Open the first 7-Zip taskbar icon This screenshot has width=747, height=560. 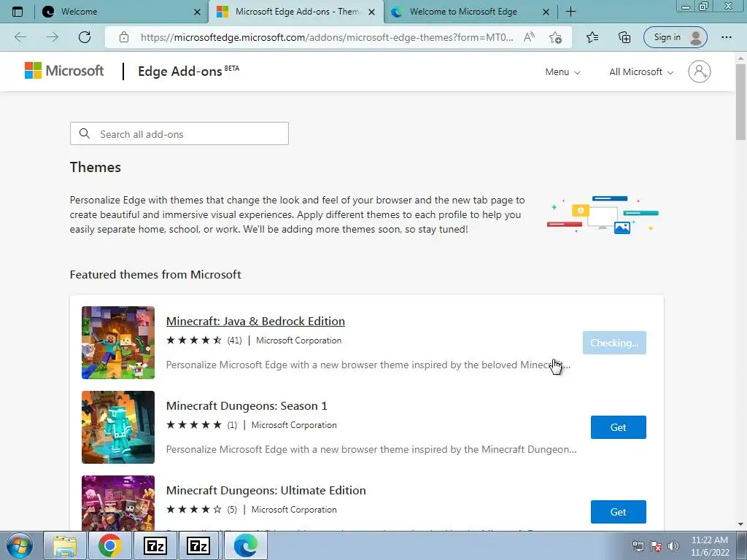[x=155, y=545]
